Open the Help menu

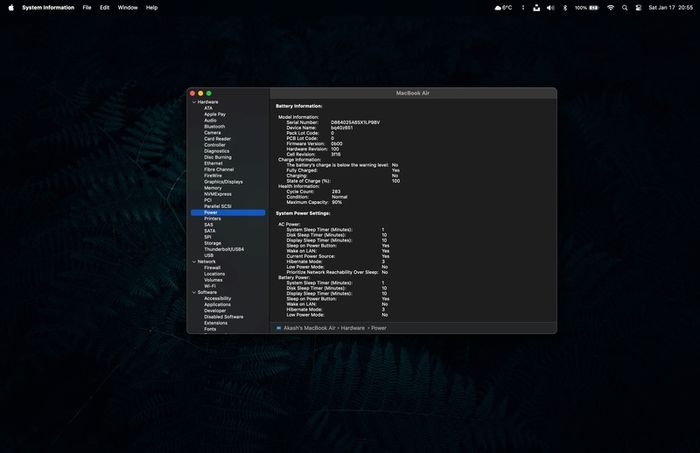click(x=152, y=8)
